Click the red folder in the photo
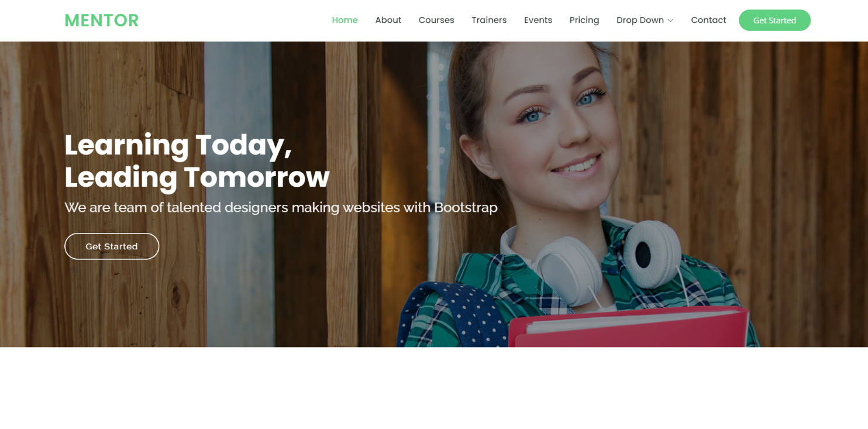The image size is (868, 429). (x=629, y=328)
